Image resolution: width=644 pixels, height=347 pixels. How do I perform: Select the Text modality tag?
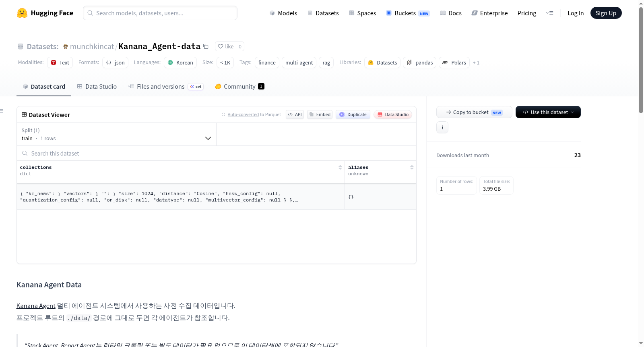click(x=60, y=62)
